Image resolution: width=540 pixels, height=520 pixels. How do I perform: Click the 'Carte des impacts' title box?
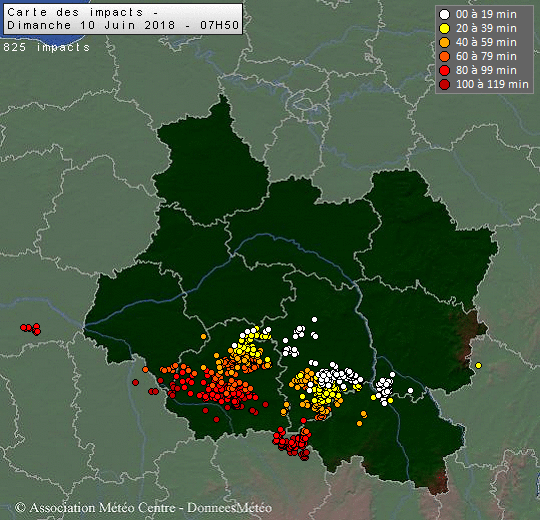123,19
